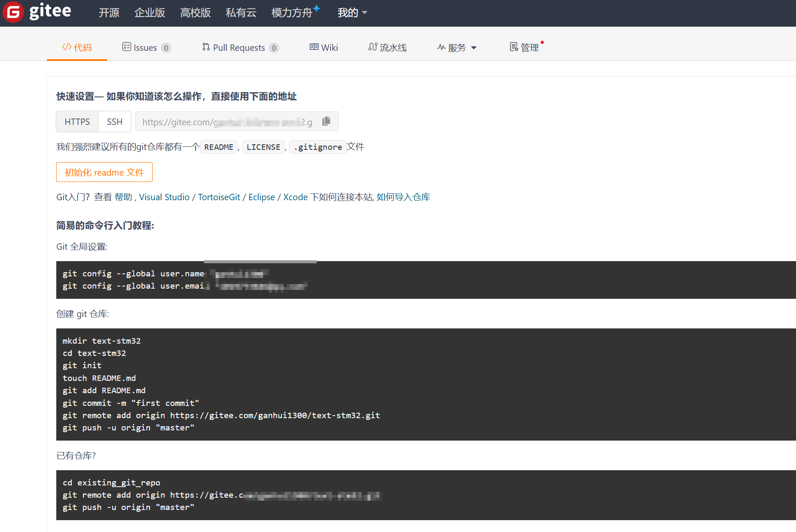Open the 开源 menu item

point(109,13)
